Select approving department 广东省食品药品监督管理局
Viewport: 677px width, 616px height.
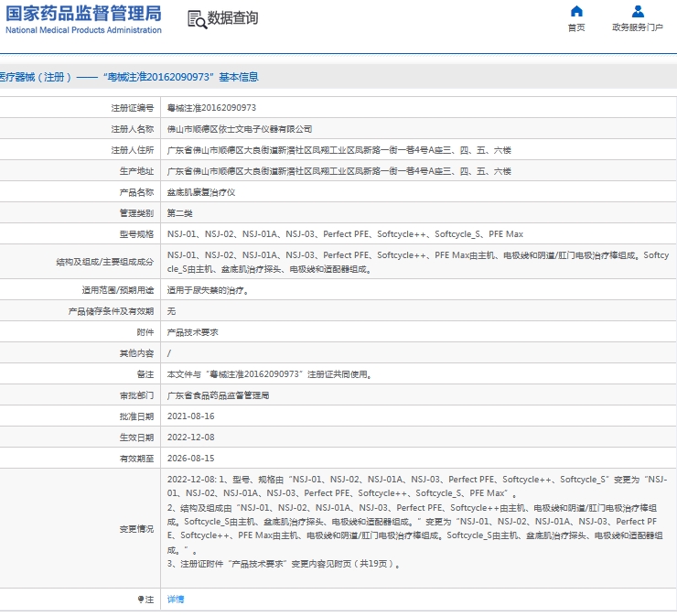pyautogui.click(x=218, y=395)
